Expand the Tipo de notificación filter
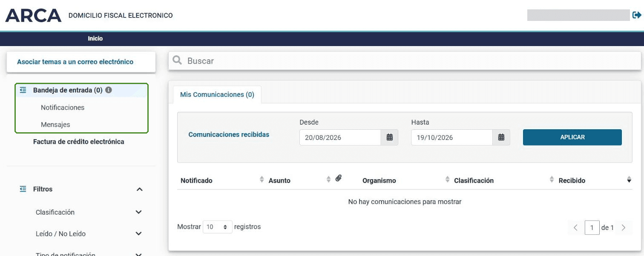This screenshot has width=644, height=256. (x=138, y=254)
